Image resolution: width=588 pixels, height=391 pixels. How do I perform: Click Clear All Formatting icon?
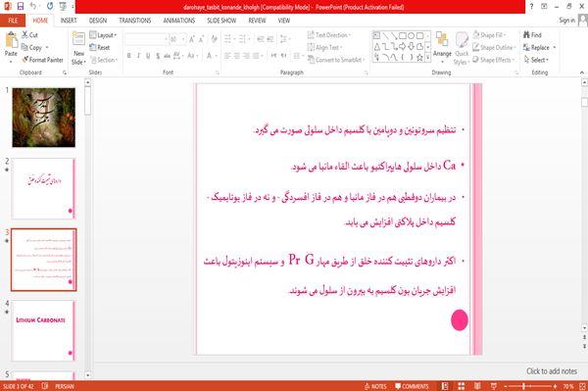click(214, 39)
